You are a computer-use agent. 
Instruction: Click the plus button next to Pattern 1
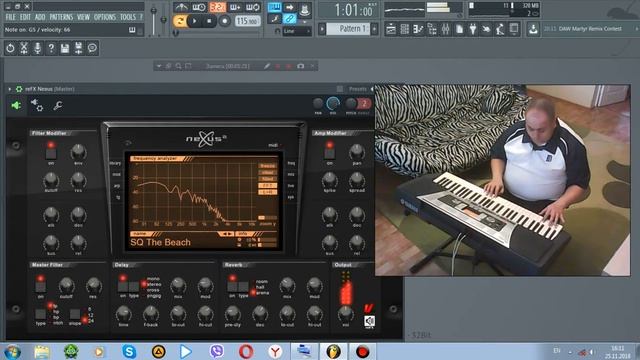coord(374,29)
